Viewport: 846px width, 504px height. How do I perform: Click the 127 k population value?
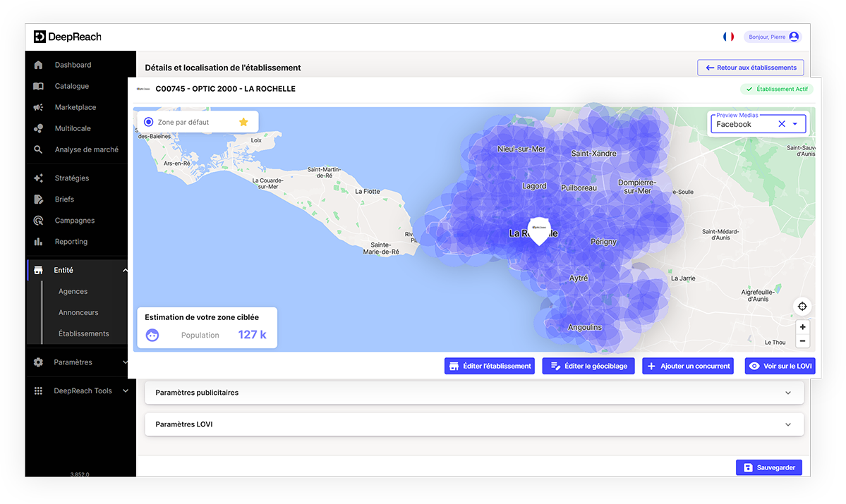[x=253, y=335]
